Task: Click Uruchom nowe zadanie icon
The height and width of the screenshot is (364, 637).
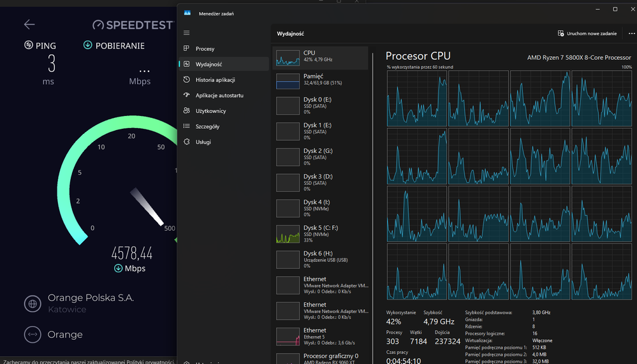Action: coord(560,33)
